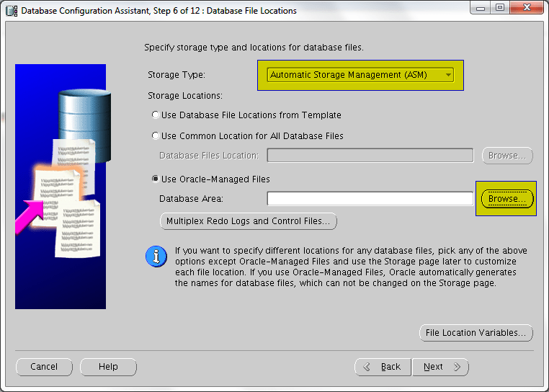This screenshot has height=392, width=549.
Task: Select Use Database File Locations from Template
Action: (x=156, y=115)
